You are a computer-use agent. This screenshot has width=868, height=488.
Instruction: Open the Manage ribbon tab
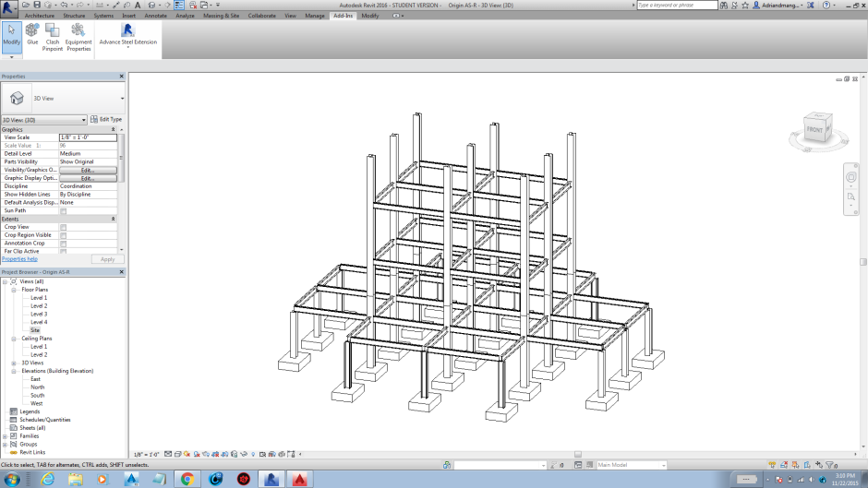pyautogui.click(x=314, y=16)
